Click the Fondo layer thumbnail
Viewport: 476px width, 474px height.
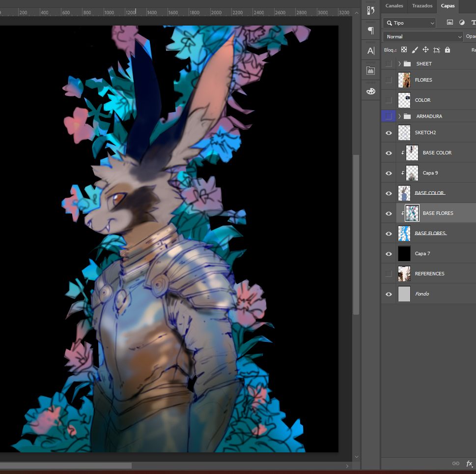point(404,294)
